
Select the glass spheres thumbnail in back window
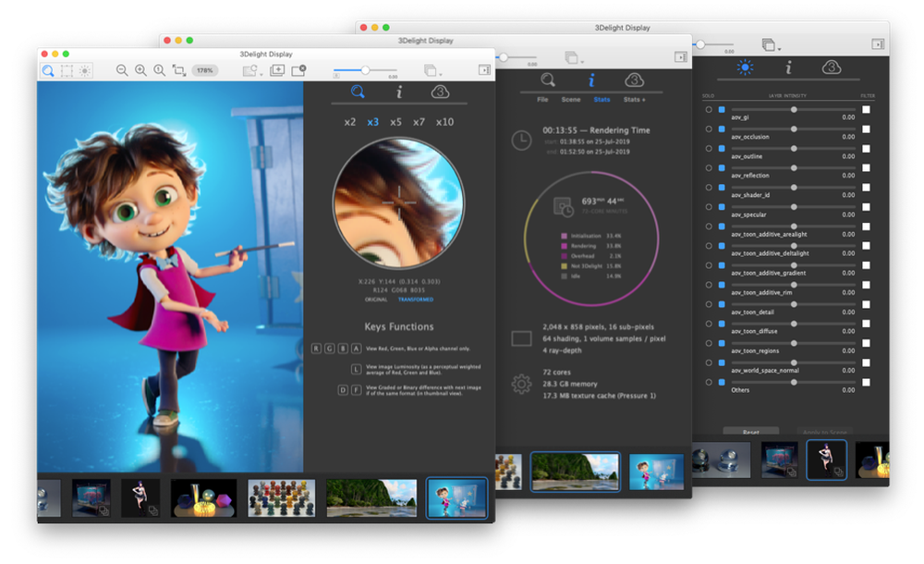pos(722,460)
